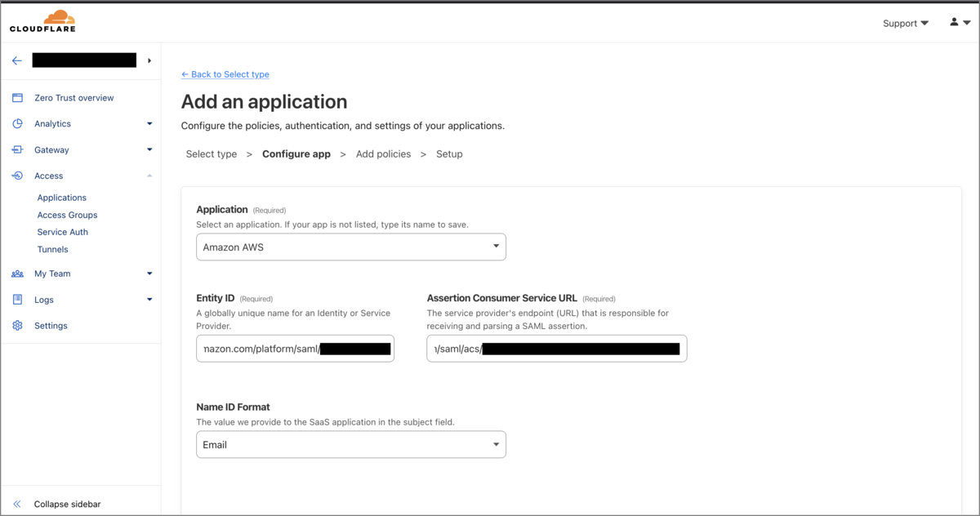Screen dimensions: 980x516
Task: Click the Settings gear icon
Action: tap(17, 326)
